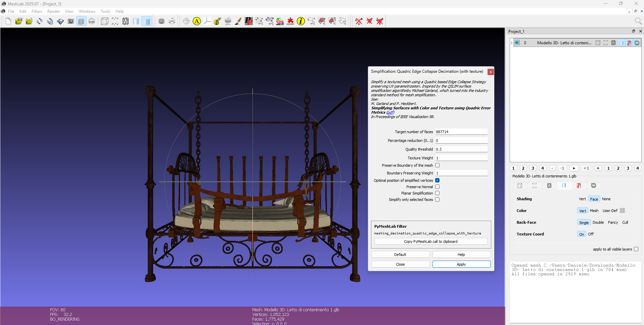The width and height of the screenshot is (644, 325).
Task: Select the Align tool (yellow A icon)
Action: coord(197,21)
